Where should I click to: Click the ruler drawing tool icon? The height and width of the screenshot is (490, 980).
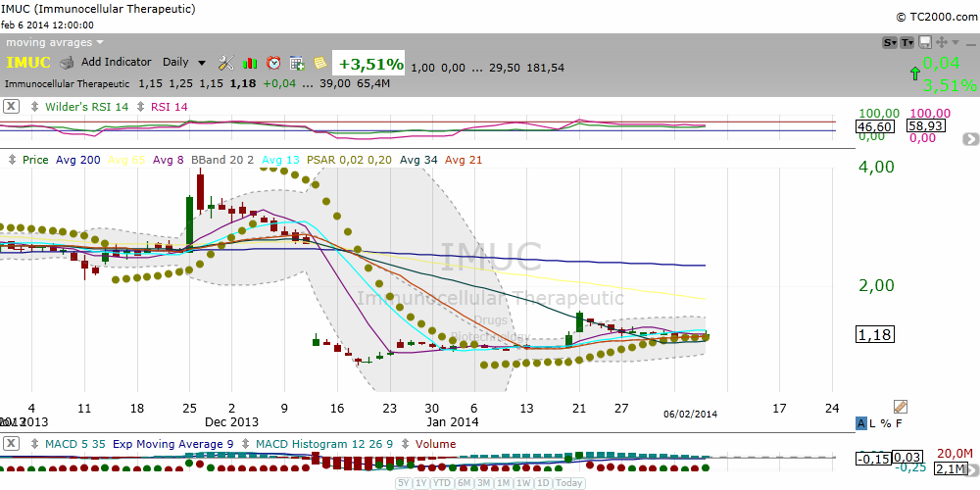coord(900,407)
